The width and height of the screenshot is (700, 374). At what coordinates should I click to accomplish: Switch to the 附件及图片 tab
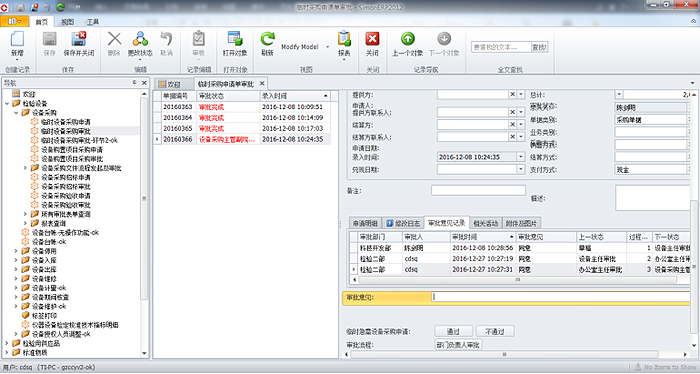[x=521, y=223]
